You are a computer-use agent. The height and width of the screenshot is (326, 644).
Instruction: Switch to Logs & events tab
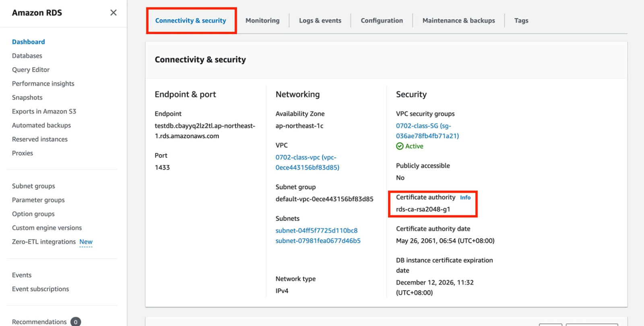tap(320, 21)
